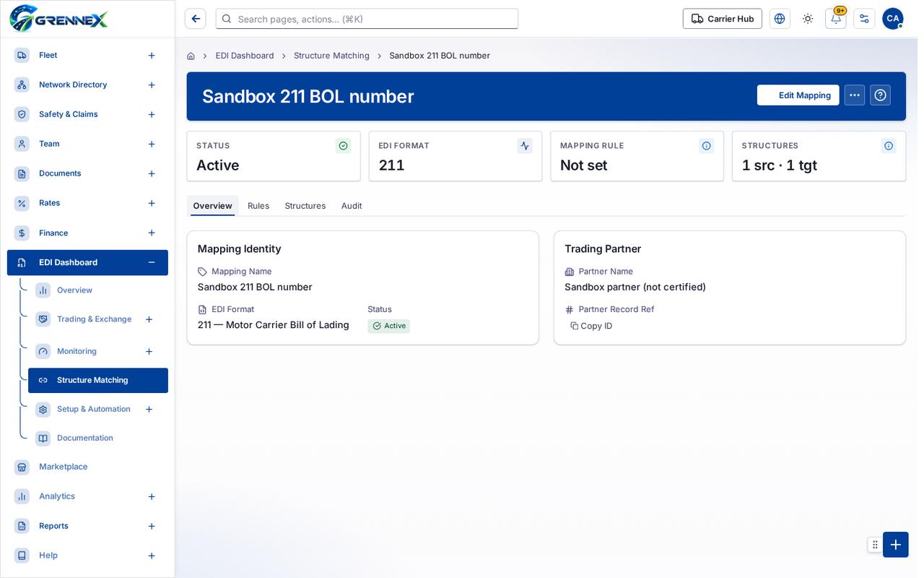The width and height of the screenshot is (924, 578).
Task: Open the help question mark button
Action: (x=880, y=95)
